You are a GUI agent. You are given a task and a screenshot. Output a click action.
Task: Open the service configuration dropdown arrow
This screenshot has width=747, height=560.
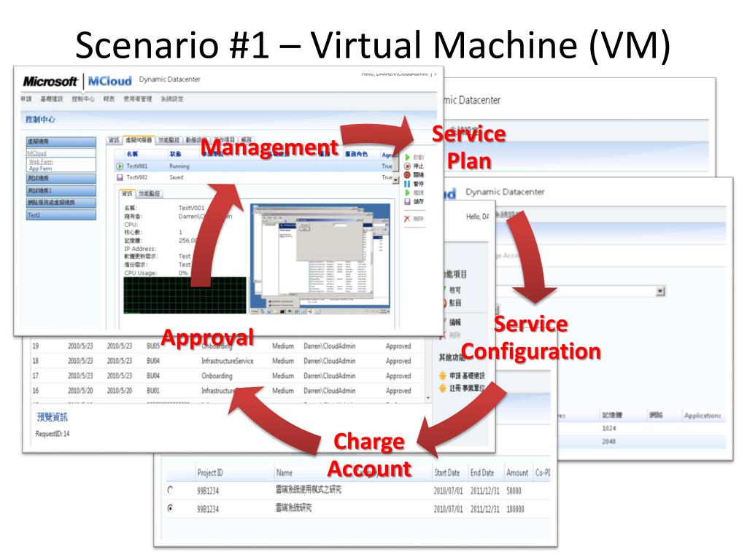coord(660,291)
